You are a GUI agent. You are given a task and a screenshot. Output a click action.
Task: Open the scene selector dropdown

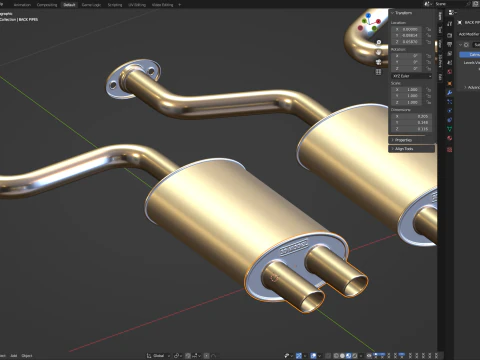427,4
